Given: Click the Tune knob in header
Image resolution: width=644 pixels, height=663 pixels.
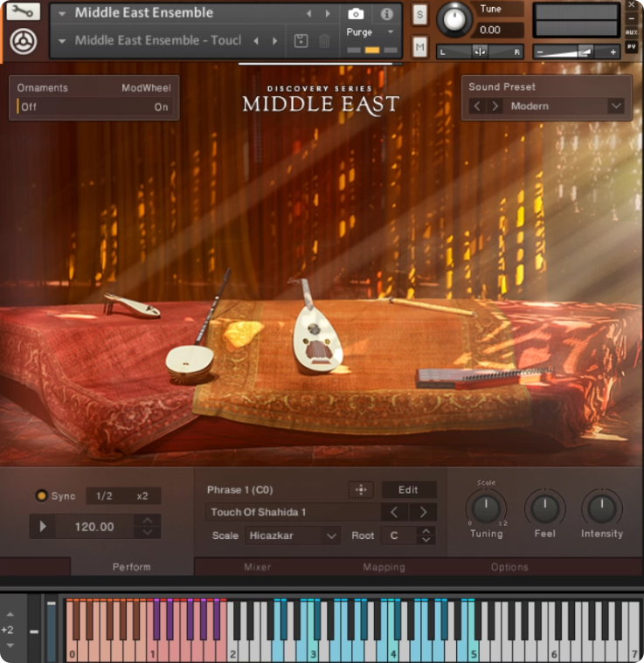Looking at the screenshot, I should point(454,19).
